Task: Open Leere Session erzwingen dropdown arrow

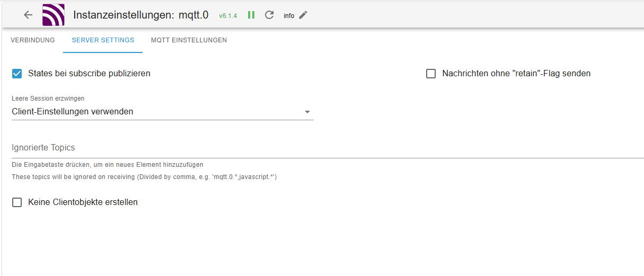Action: pos(307,112)
